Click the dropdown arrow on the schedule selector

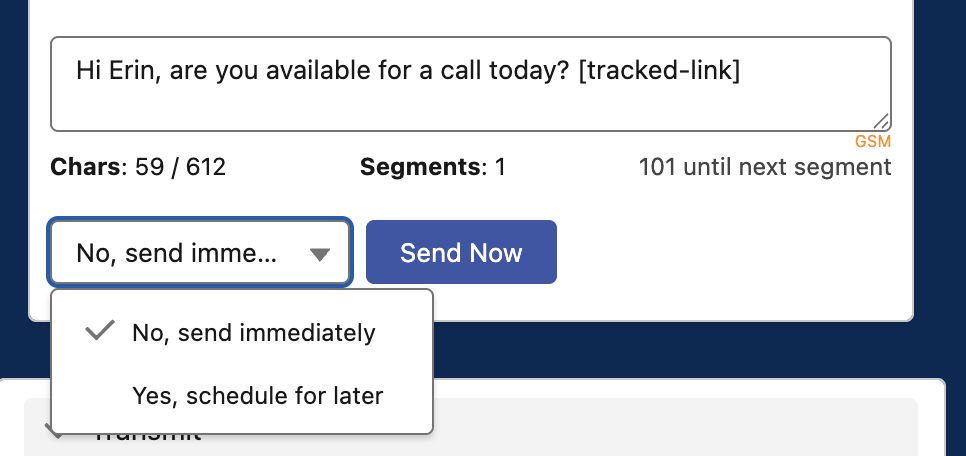[319, 254]
